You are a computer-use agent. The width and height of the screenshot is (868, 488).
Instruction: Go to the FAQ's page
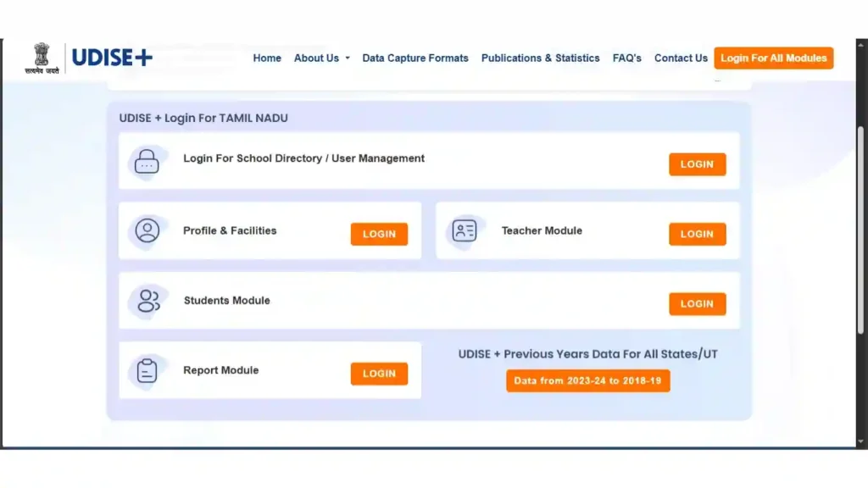(627, 58)
